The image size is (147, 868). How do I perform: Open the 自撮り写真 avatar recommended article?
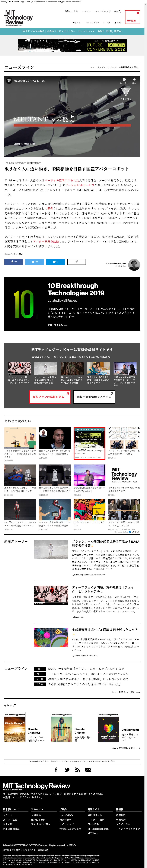55,443
